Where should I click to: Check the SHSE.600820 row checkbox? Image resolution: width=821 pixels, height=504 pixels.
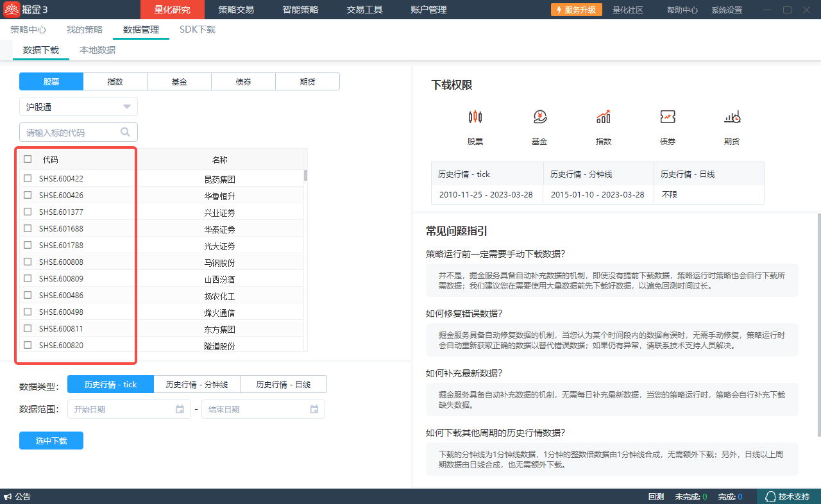coord(28,345)
